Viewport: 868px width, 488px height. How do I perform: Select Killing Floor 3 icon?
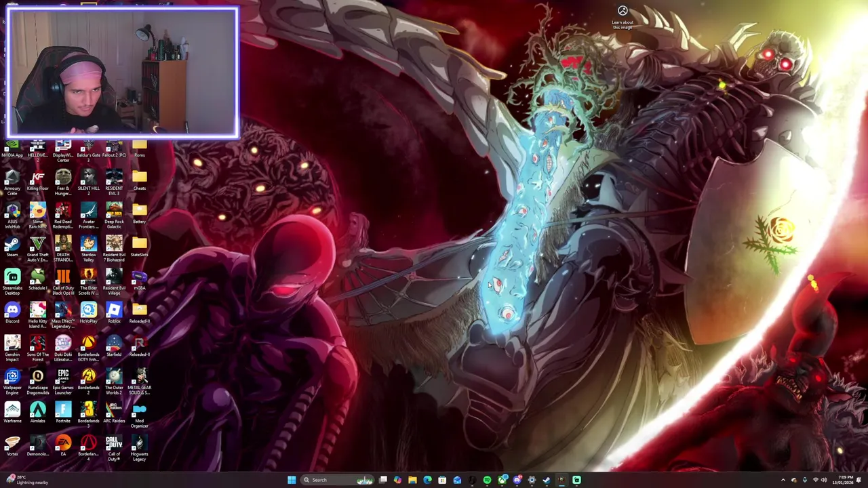[37, 182]
